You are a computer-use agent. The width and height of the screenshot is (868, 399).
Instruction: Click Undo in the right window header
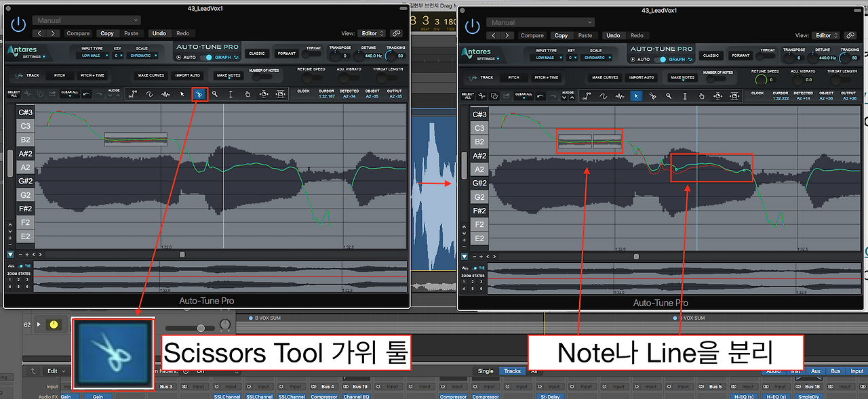tap(613, 35)
